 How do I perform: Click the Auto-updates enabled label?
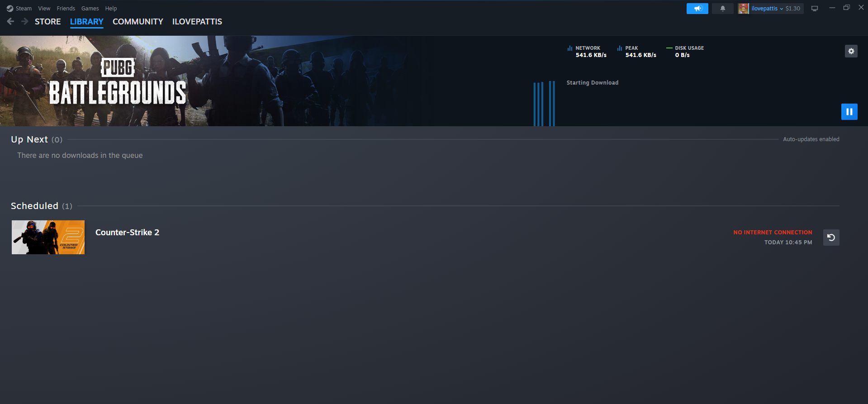(x=811, y=139)
